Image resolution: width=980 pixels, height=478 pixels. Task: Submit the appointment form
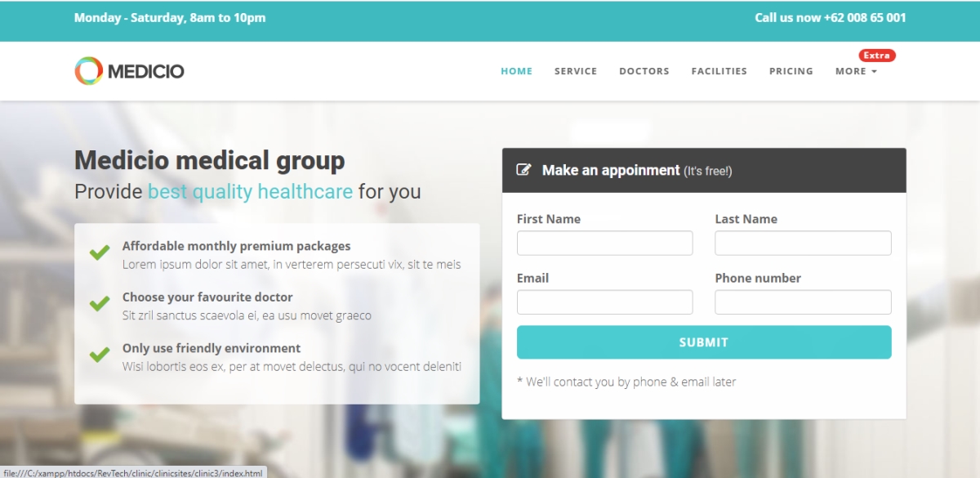click(704, 342)
